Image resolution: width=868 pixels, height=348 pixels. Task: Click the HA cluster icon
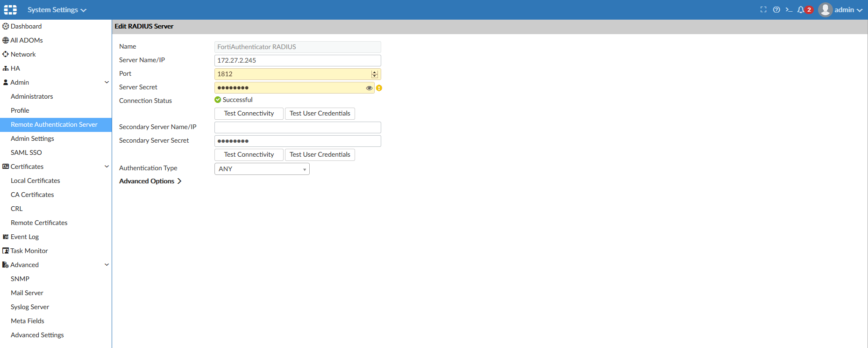click(x=6, y=68)
